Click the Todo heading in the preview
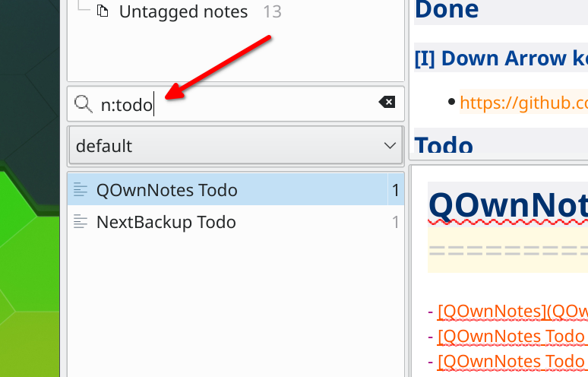The width and height of the screenshot is (588, 377). tap(444, 144)
